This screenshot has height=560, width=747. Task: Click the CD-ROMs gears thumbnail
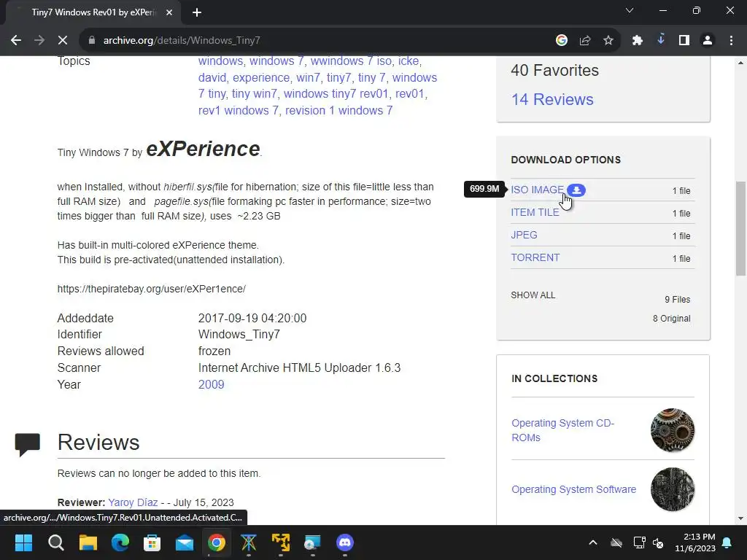[x=672, y=430]
